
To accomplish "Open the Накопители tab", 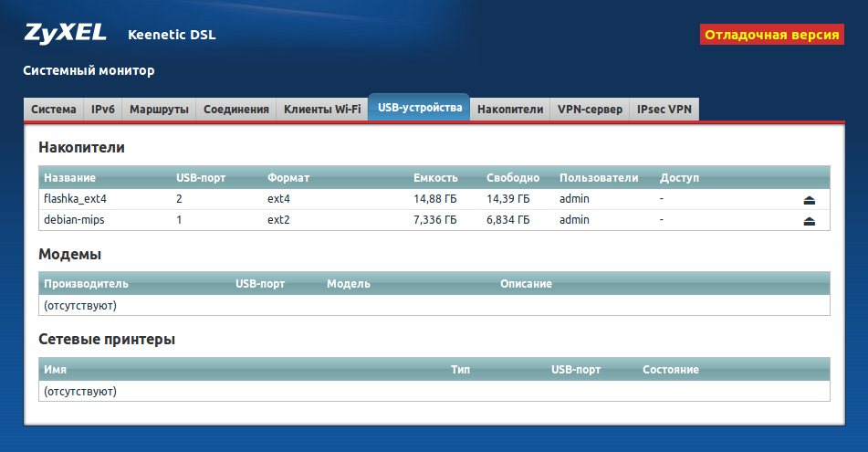I will [x=510, y=110].
